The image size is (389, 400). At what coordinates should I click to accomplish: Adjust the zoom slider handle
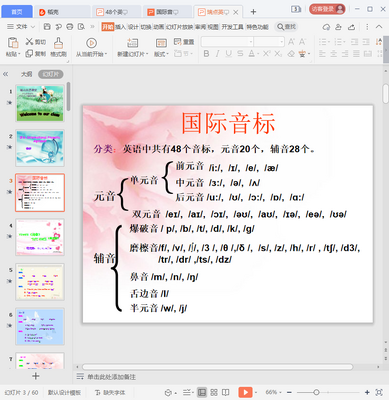(316, 392)
